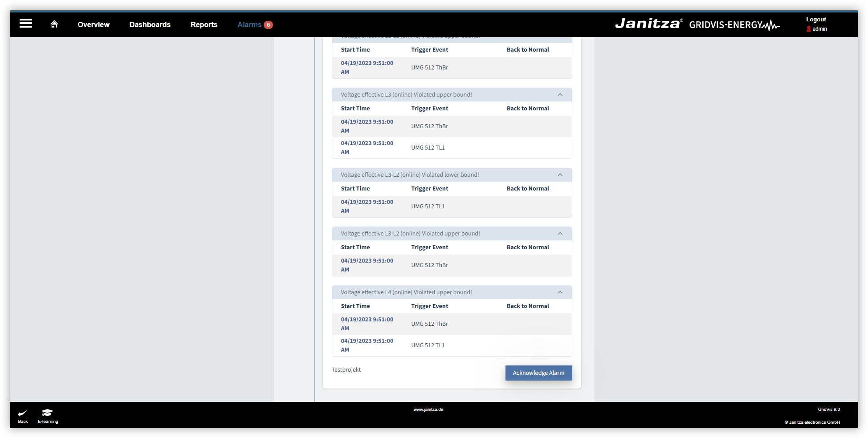868x438 pixels.
Task: Open E-learning via the graduation cap icon
Action: click(47, 413)
